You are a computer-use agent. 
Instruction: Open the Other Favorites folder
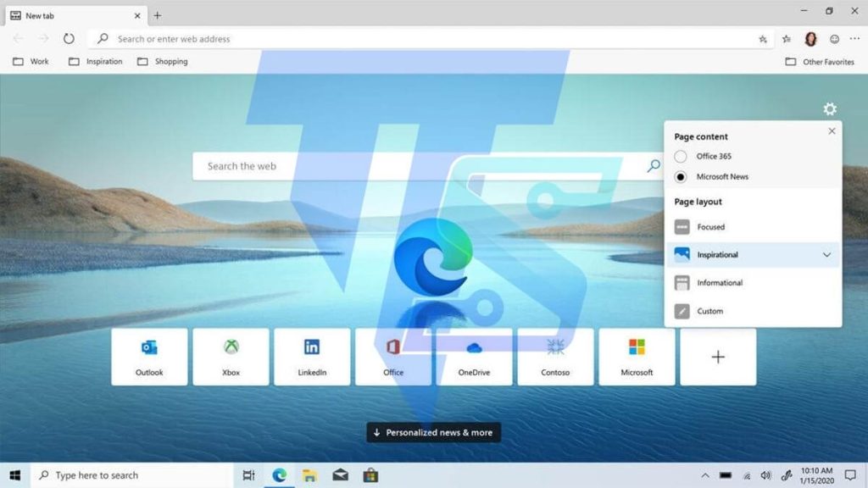pos(820,62)
